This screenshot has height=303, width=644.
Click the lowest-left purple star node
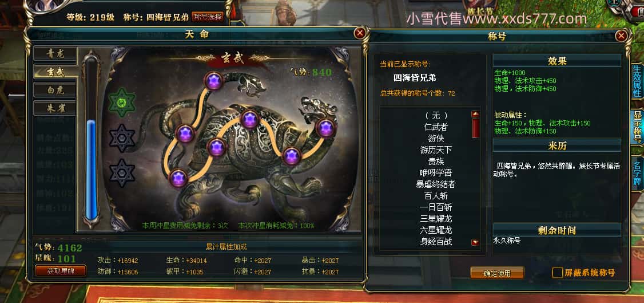pos(178,178)
